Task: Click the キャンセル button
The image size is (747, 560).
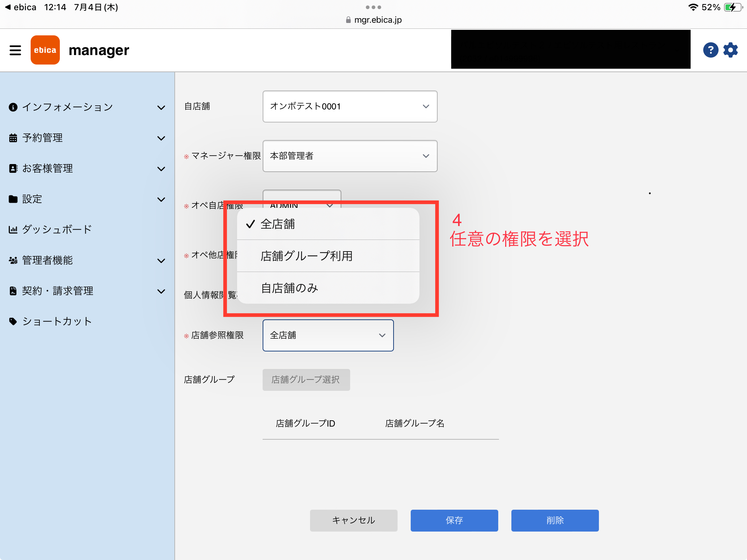Action: pos(354,520)
